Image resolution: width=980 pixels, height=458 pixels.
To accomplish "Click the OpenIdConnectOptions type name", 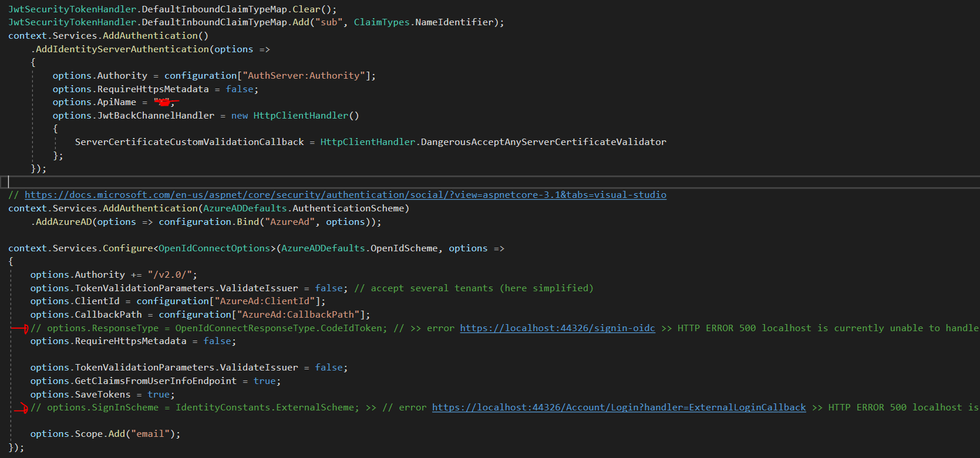I will (214, 248).
